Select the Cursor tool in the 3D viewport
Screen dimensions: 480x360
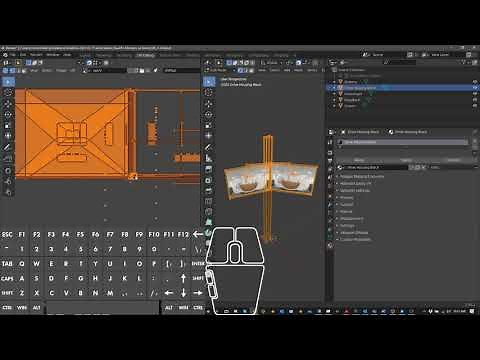pos(209,93)
